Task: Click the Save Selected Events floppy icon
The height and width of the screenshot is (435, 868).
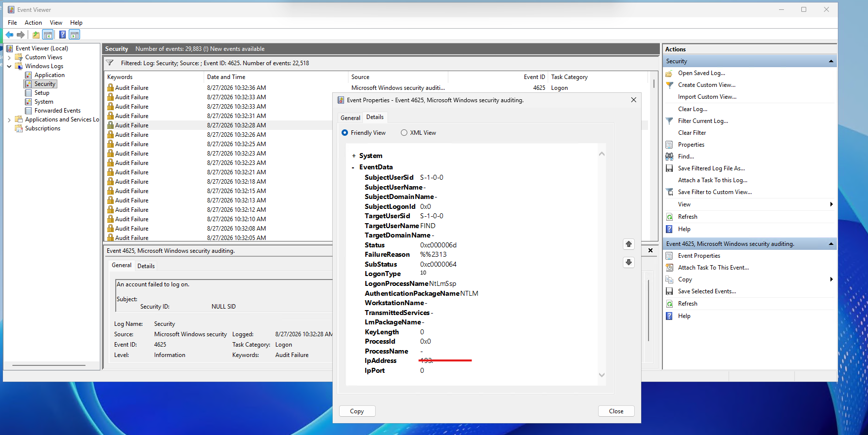Action: click(x=669, y=291)
